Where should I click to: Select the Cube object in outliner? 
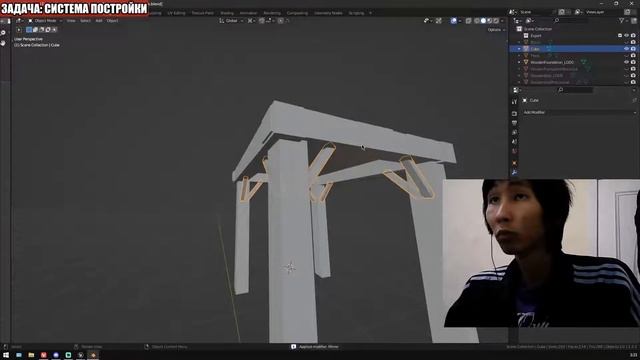point(535,49)
